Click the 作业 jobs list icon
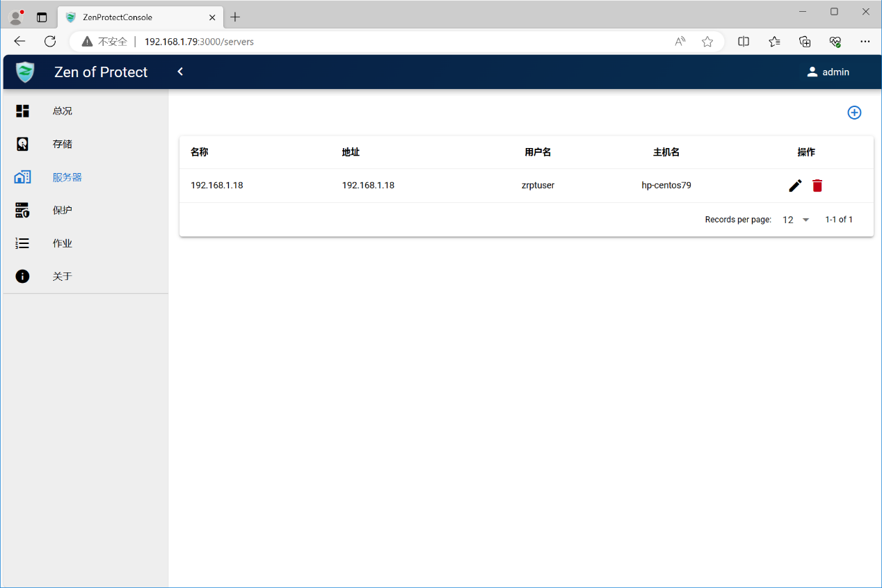 pyautogui.click(x=23, y=243)
